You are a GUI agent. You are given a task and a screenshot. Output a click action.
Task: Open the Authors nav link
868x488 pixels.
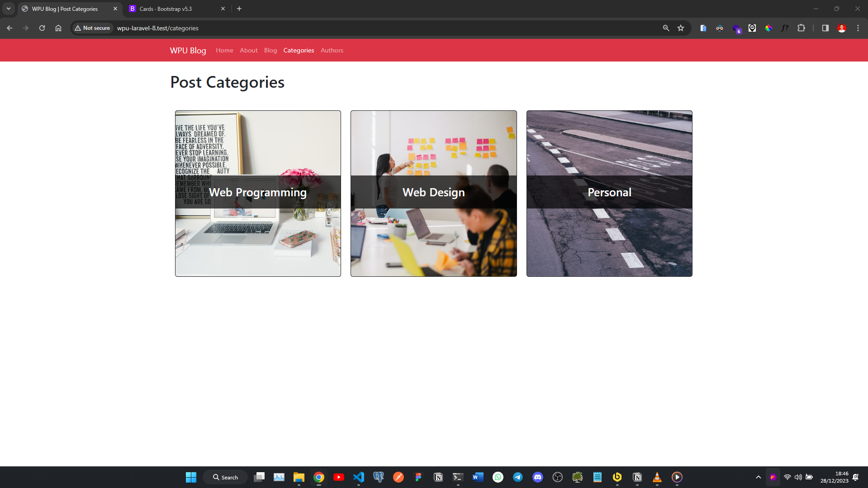332,50
